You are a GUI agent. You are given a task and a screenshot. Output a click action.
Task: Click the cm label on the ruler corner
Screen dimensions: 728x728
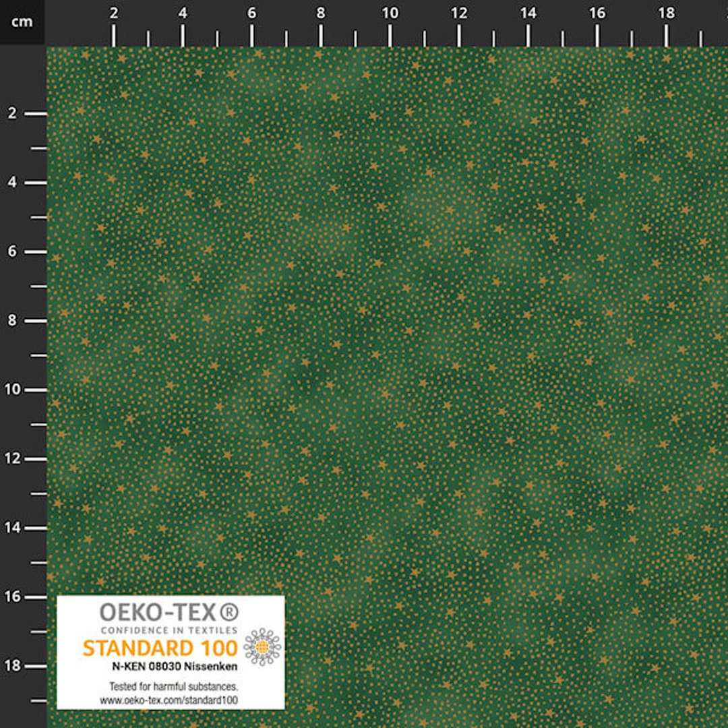pyautogui.click(x=21, y=21)
